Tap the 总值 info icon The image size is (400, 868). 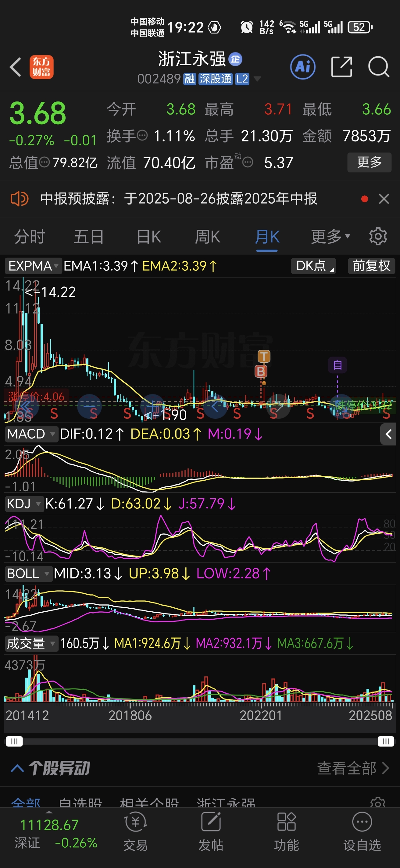pyautogui.click(x=45, y=162)
